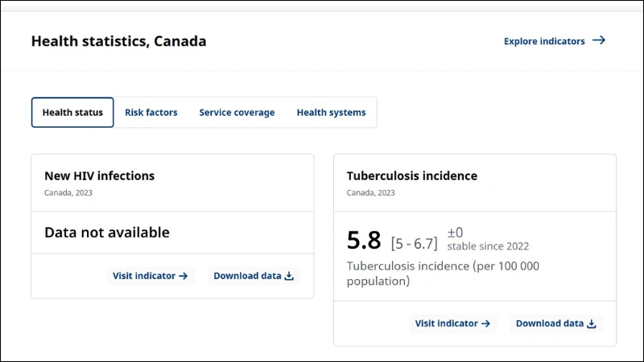Image resolution: width=644 pixels, height=362 pixels.
Task: Visit indicator for Tuberculosis incidence
Action: tap(447, 323)
